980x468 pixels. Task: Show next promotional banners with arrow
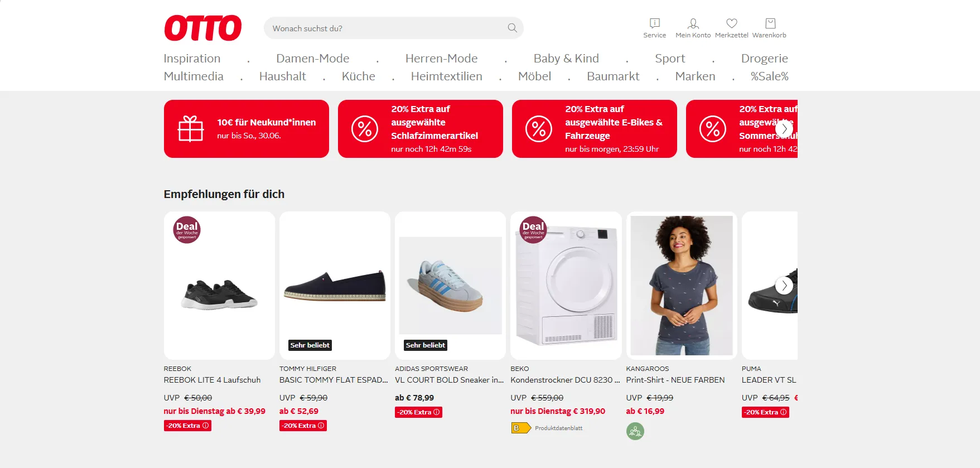(x=784, y=129)
